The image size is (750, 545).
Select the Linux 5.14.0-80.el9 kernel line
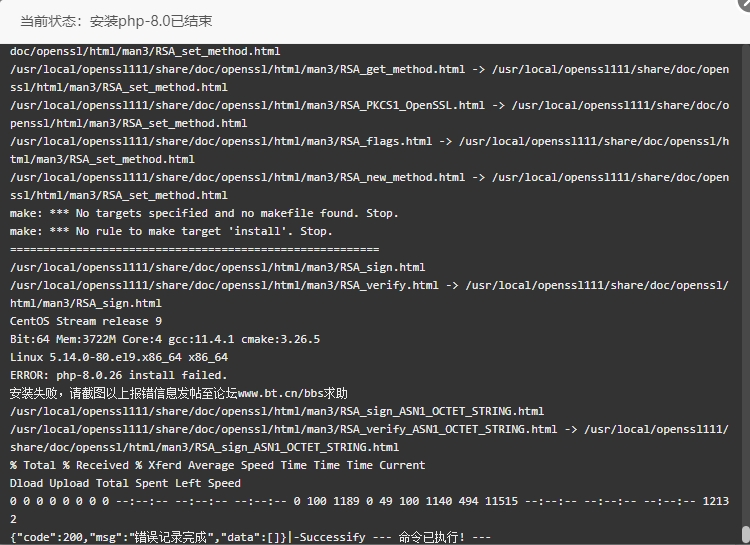tap(119, 357)
